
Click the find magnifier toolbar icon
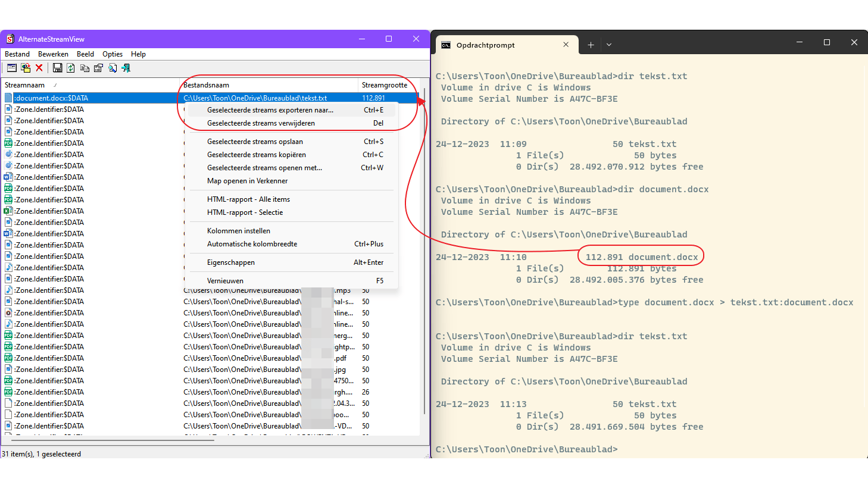[113, 68]
